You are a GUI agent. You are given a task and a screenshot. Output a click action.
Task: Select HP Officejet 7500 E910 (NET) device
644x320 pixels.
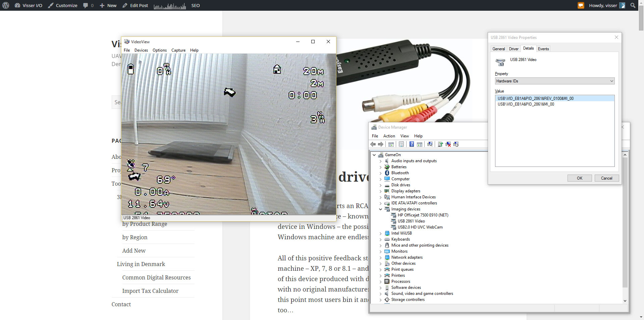click(423, 215)
